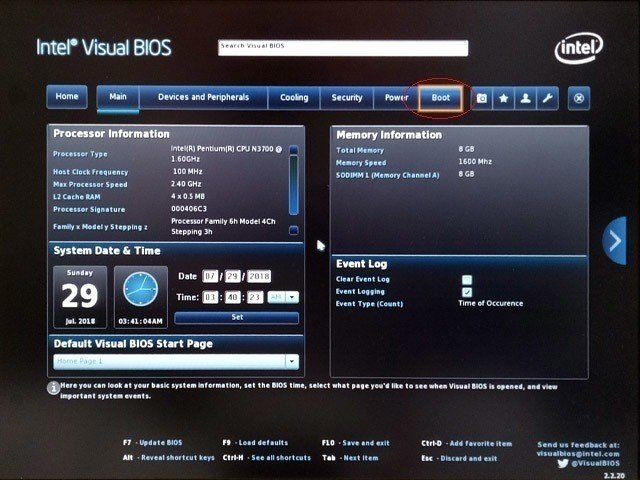Open the Power tab
The image size is (640, 480).
pos(396,98)
